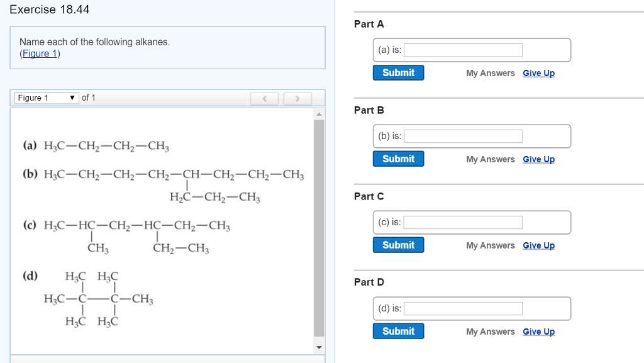Submit the answer for Part B
This screenshot has width=644, height=363.
click(x=398, y=159)
